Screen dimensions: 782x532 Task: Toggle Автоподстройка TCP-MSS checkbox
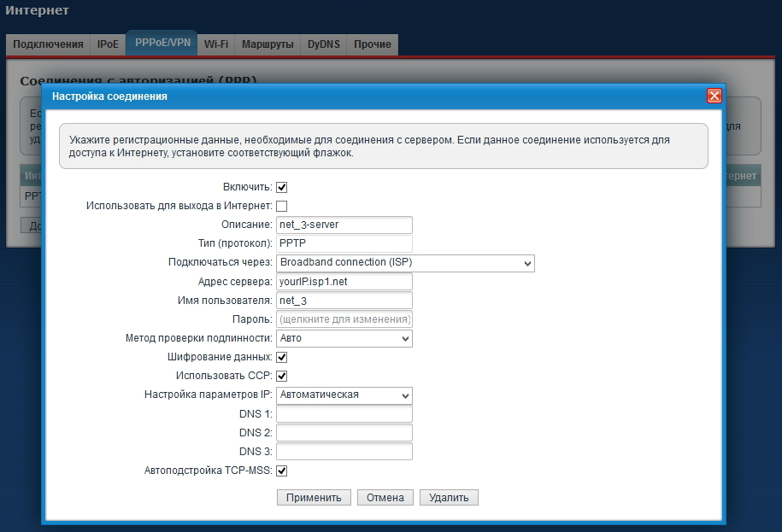[x=281, y=471]
